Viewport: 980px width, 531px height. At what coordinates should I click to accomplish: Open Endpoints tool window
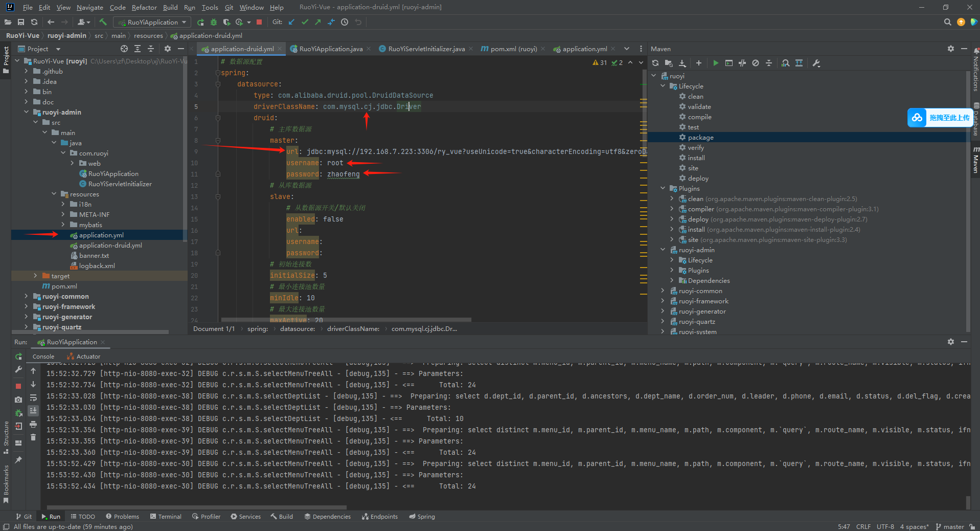[379, 517]
